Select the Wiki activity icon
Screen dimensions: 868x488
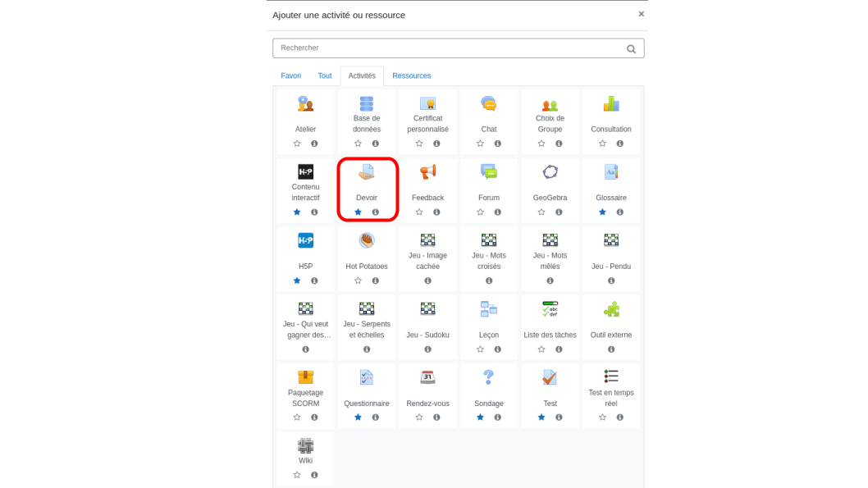pos(305,446)
